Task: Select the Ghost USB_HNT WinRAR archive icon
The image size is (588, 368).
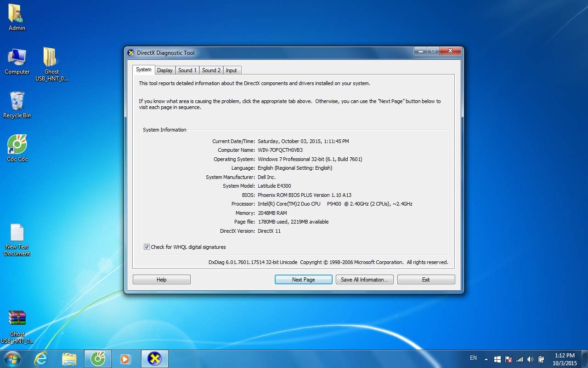Action: [x=17, y=327]
